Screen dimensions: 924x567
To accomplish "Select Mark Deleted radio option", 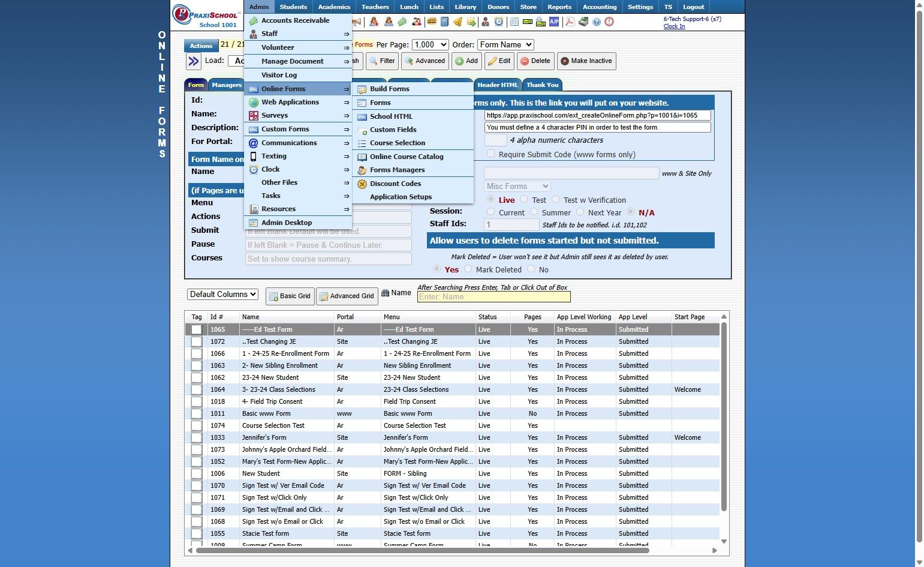I will tap(468, 269).
